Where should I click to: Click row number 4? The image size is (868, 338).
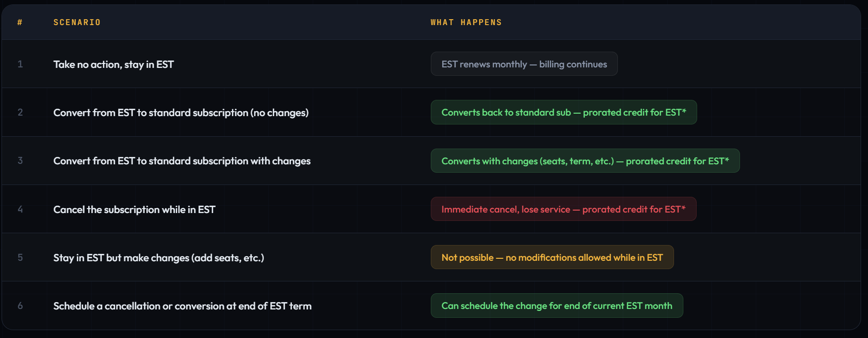click(x=20, y=209)
